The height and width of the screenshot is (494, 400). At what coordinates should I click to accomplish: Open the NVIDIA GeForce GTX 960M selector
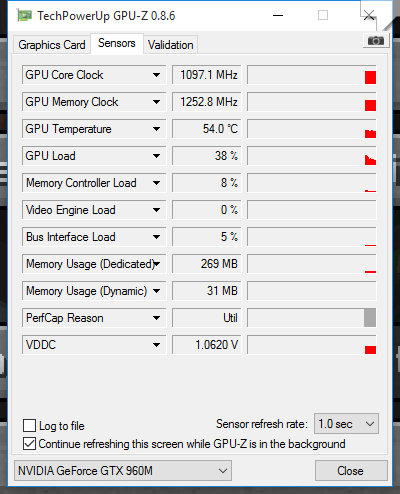[x=123, y=471]
